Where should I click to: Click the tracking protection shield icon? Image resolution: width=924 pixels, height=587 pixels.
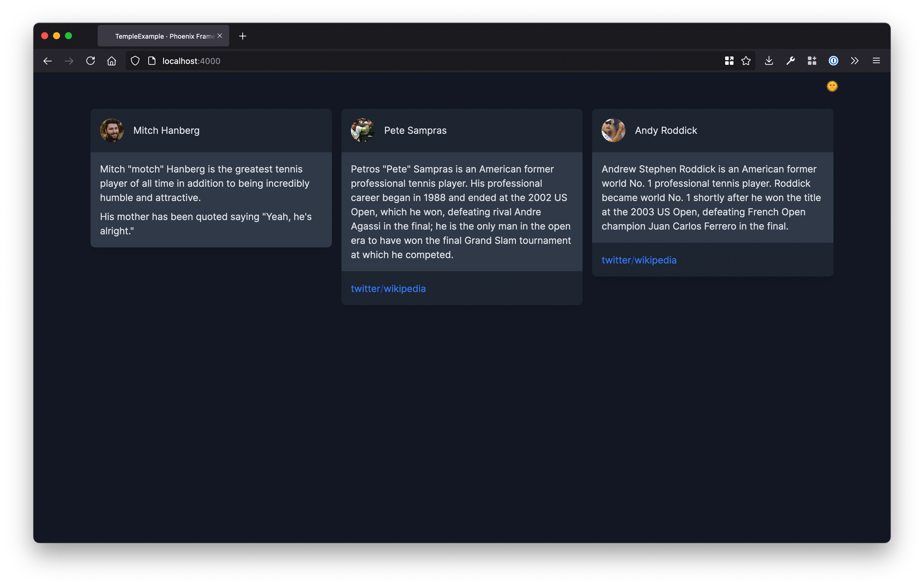[x=135, y=61]
